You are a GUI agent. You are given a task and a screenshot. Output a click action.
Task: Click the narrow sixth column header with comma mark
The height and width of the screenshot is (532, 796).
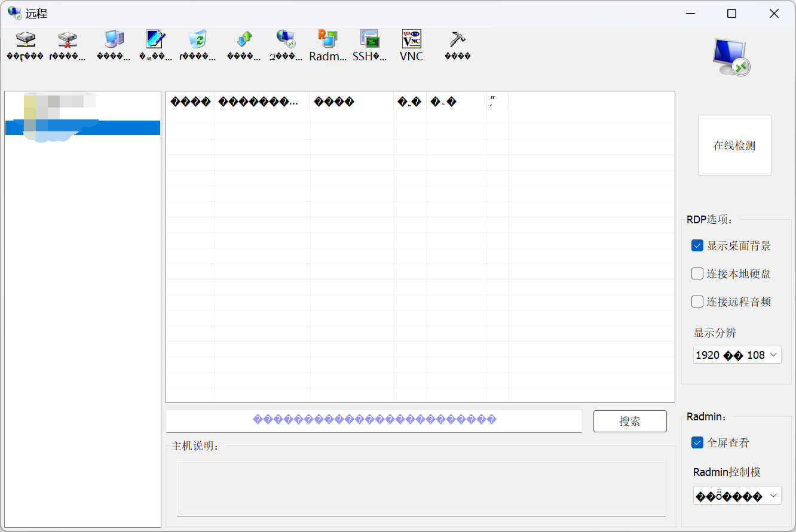[498, 102]
